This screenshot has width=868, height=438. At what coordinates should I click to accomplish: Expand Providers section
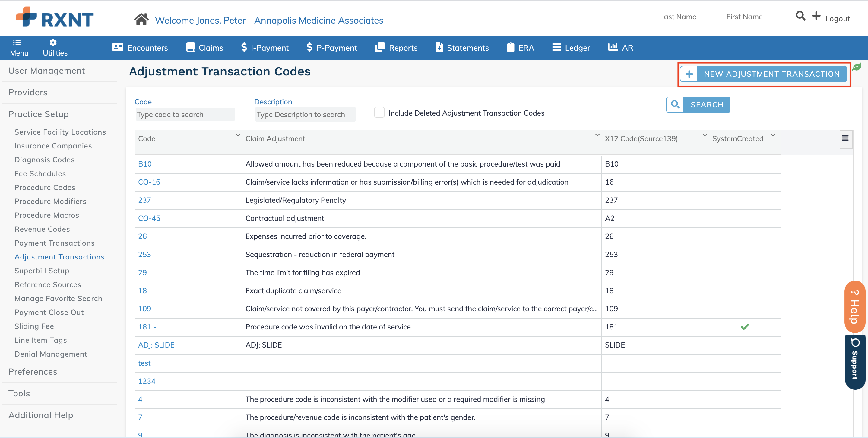[x=28, y=92]
